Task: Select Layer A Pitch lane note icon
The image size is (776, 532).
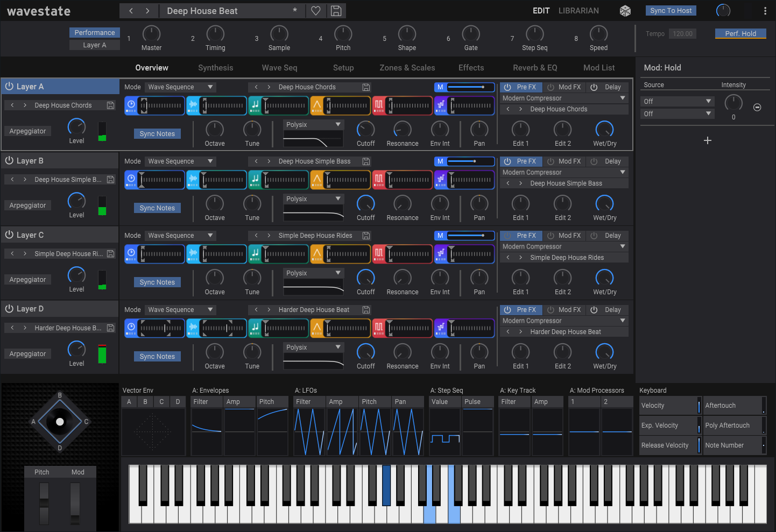Action: point(255,105)
